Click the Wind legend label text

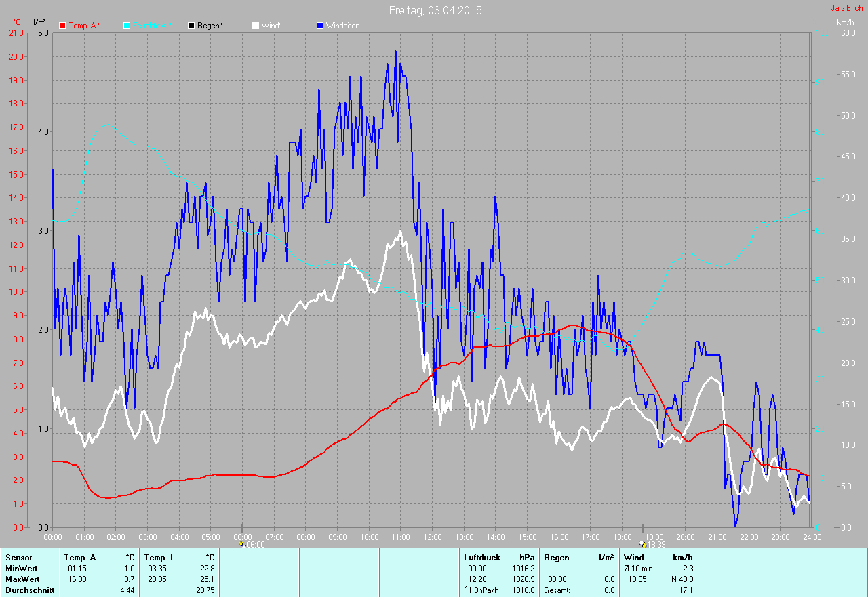click(x=271, y=26)
